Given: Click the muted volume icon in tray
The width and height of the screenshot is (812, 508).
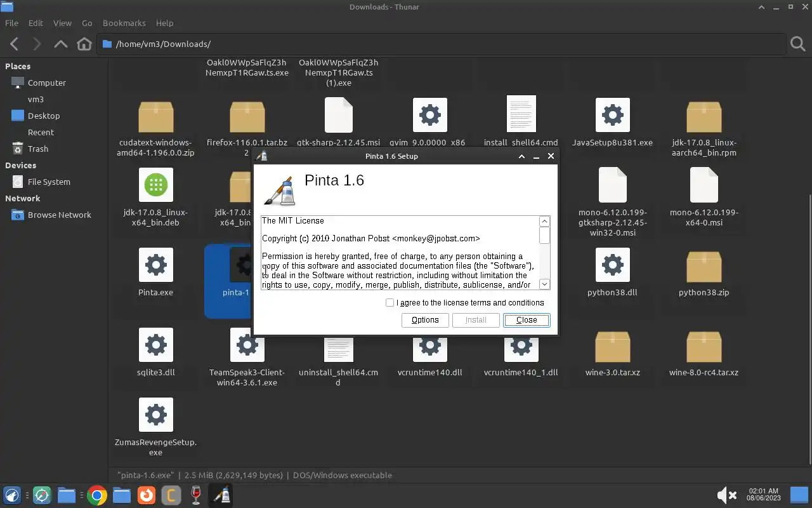Looking at the screenshot, I should (x=726, y=495).
